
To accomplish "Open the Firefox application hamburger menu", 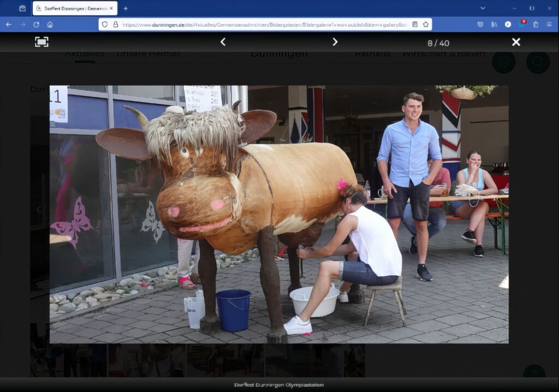I will pos(549,25).
